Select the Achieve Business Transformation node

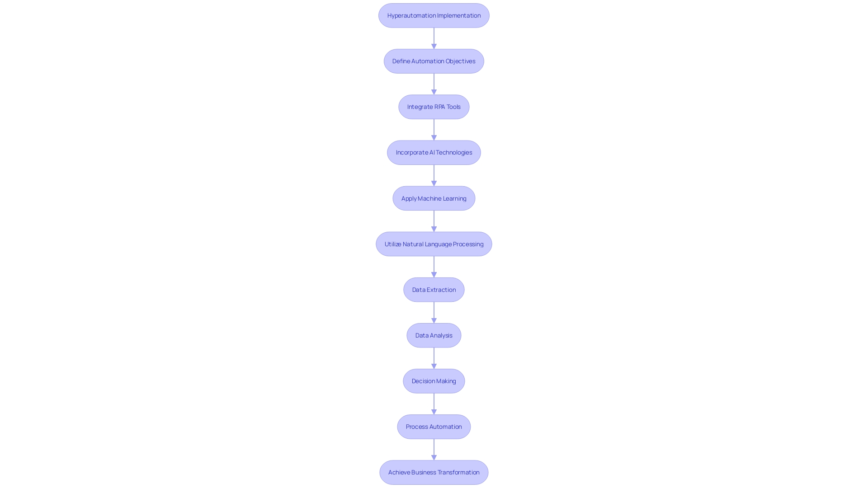click(434, 472)
